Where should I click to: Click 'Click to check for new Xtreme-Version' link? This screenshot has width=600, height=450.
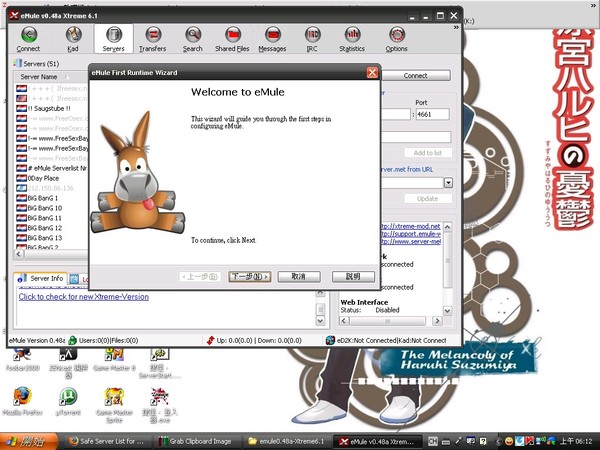[84, 297]
